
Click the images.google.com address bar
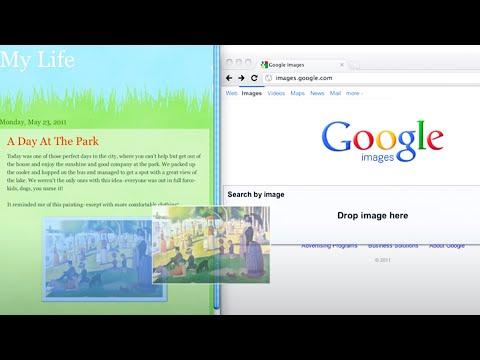(372, 78)
